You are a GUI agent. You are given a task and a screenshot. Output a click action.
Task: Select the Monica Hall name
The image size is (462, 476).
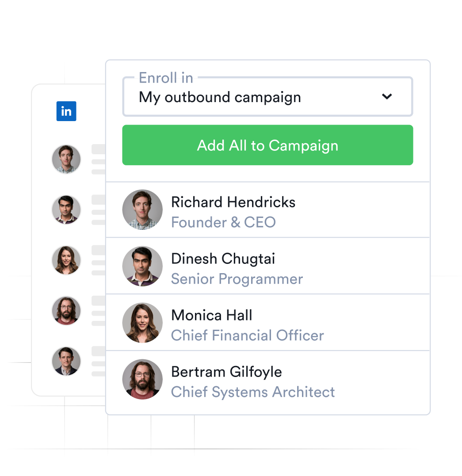[x=212, y=315]
